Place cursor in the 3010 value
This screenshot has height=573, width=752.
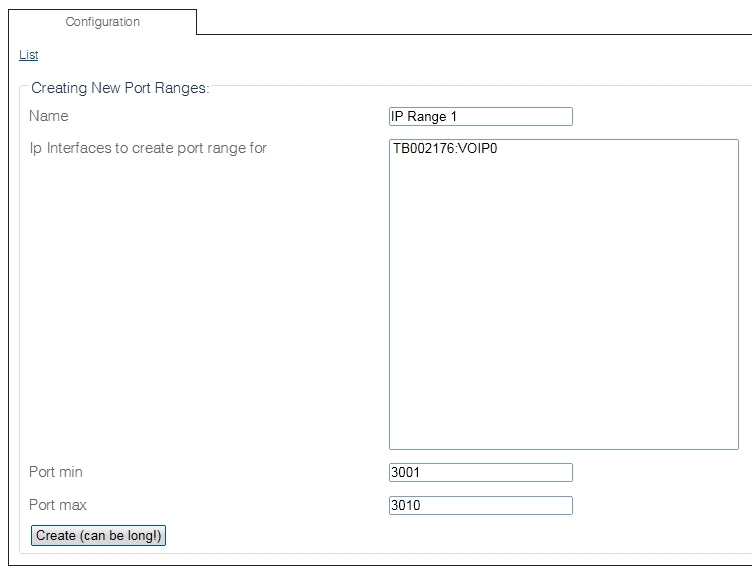(x=407, y=506)
